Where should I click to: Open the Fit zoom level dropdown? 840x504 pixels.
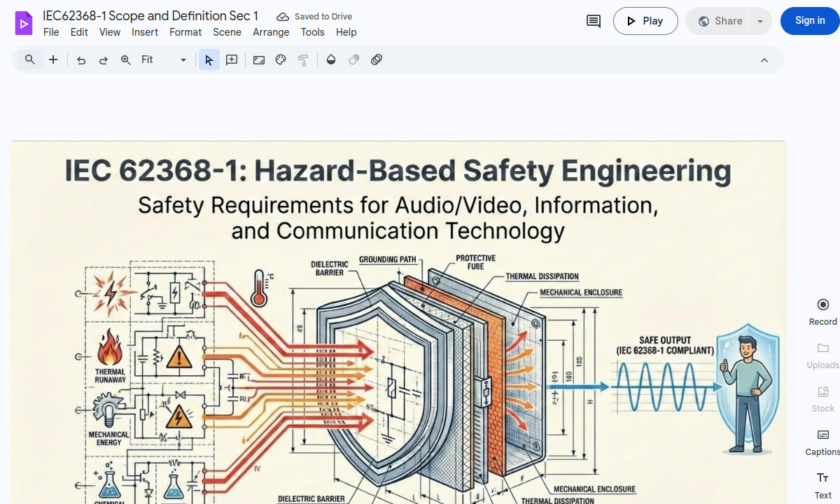(x=164, y=60)
